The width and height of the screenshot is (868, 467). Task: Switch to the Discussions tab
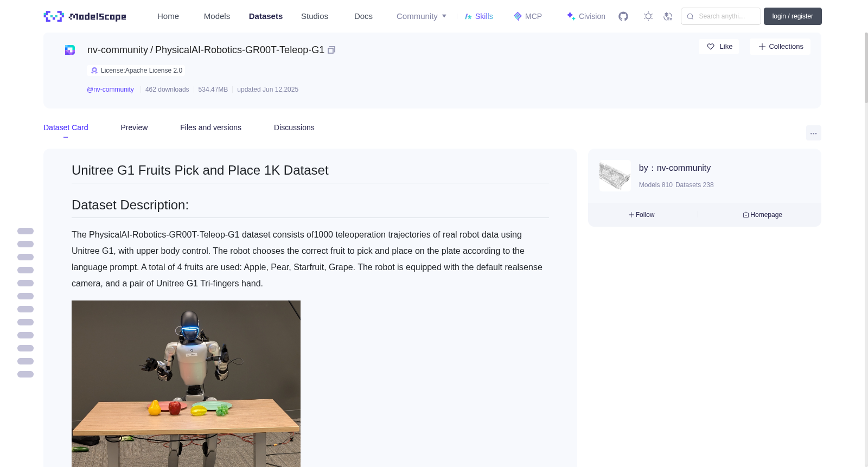[x=294, y=127]
